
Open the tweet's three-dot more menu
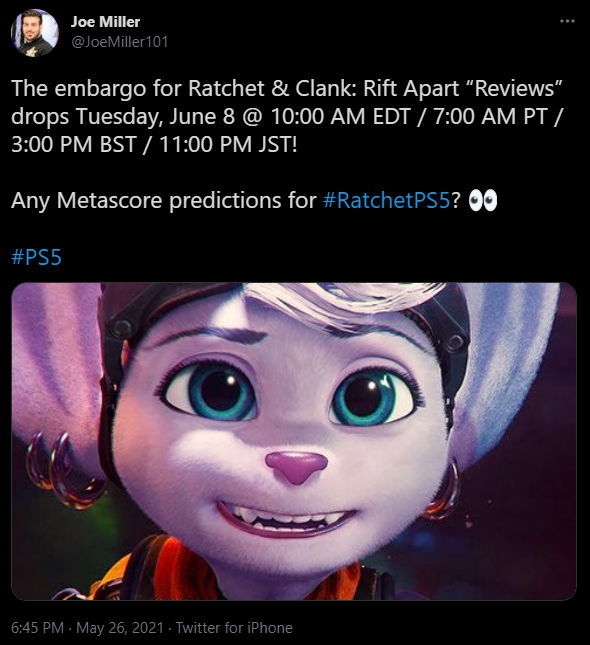567,21
